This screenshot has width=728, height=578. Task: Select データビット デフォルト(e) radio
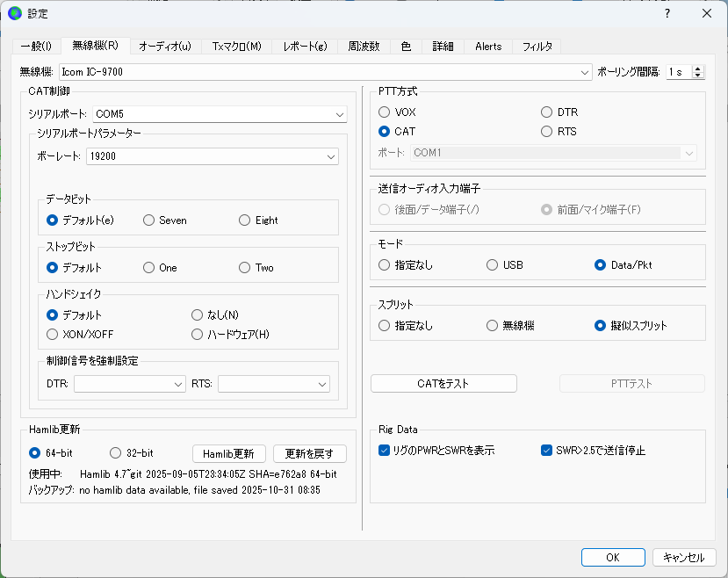[x=80, y=220]
